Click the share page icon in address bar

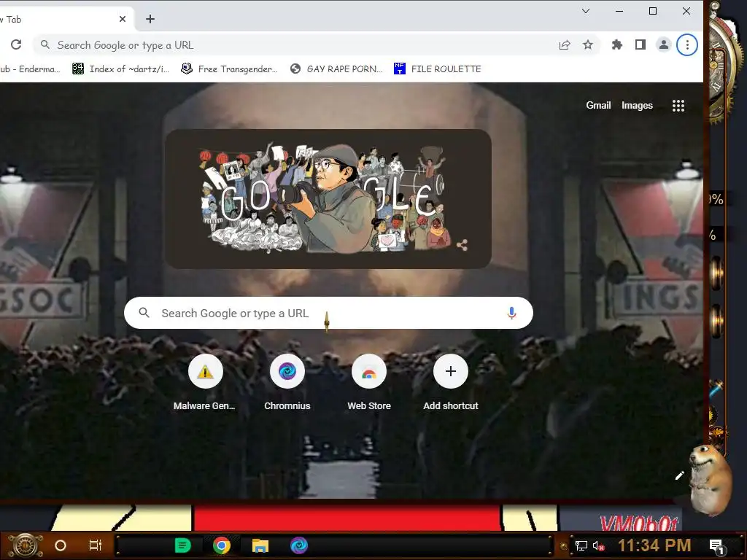565,44
